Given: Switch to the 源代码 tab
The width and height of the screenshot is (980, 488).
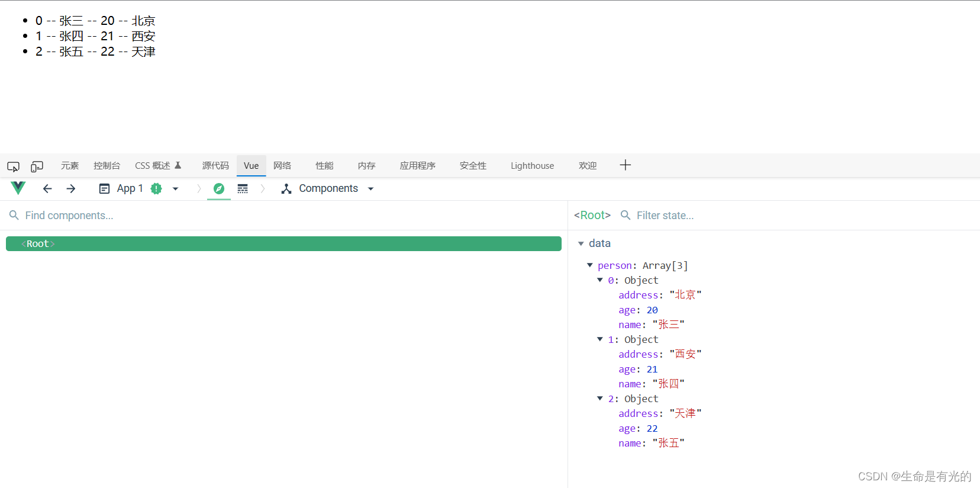Looking at the screenshot, I should (215, 166).
